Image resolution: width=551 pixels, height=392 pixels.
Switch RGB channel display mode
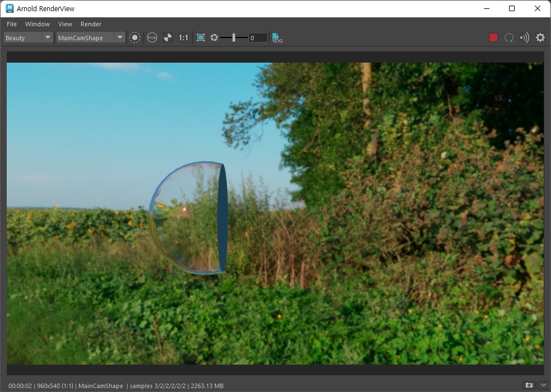(152, 37)
